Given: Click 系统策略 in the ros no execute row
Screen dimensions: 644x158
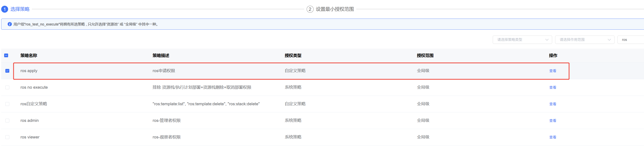Looking at the screenshot, I should (293, 87).
